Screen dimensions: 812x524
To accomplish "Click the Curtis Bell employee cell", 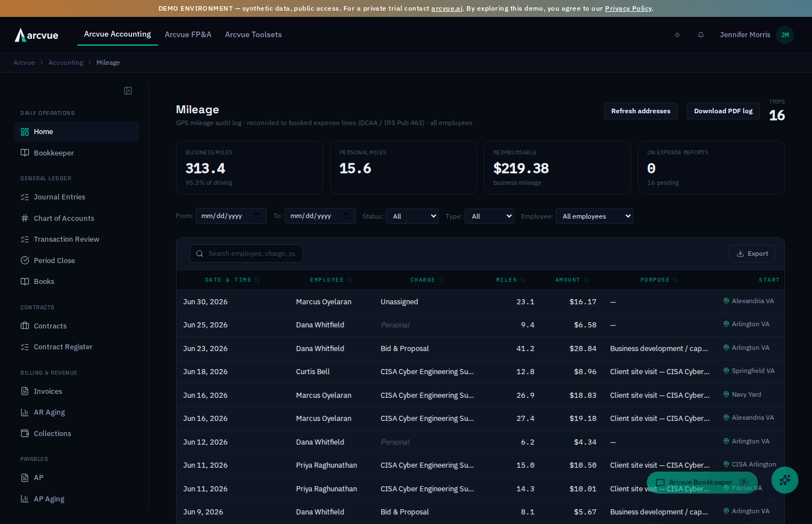I will click(x=313, y=372).
